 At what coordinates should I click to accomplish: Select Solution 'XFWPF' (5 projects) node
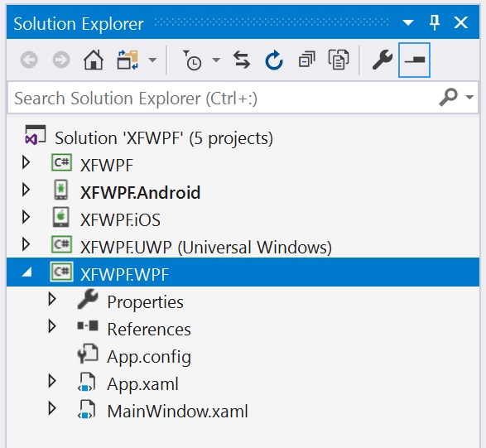[164, 138]
